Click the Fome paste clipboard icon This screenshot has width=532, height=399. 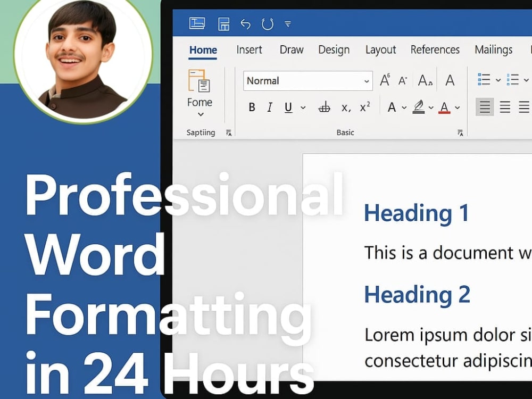(x=199, y=81)
